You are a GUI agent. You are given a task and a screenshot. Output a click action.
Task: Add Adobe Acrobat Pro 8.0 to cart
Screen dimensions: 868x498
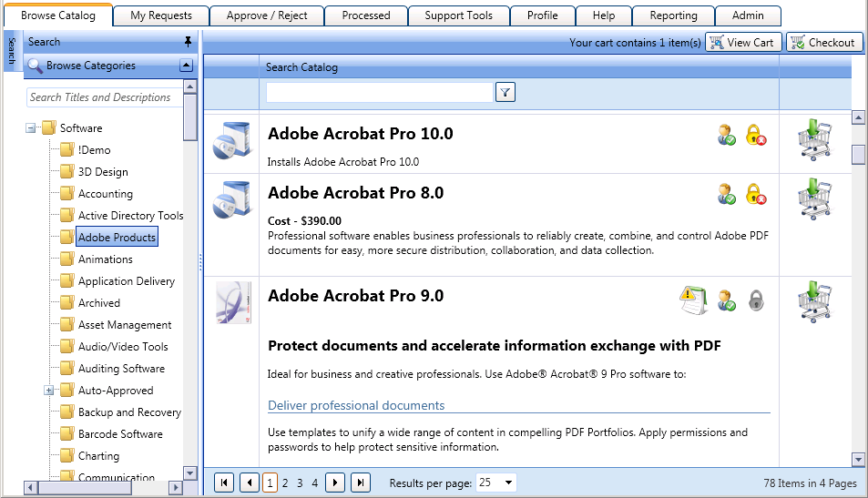(x=815, y=198)
